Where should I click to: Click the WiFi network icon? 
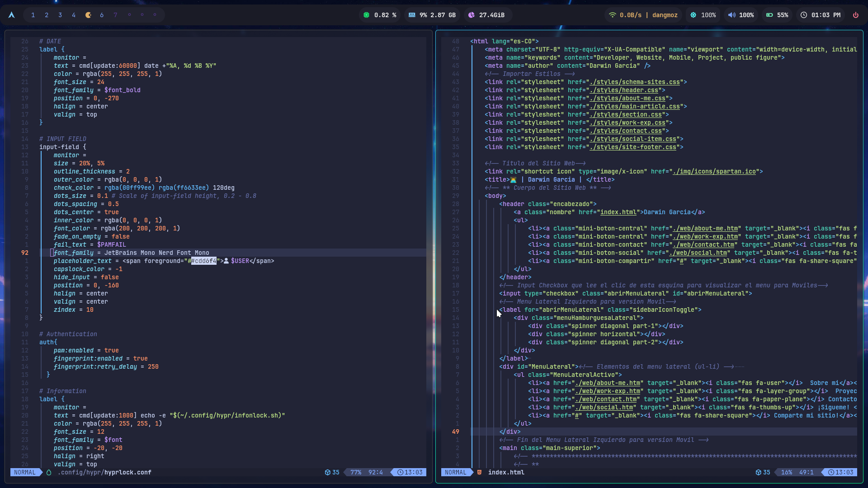(x=612, y=15)
